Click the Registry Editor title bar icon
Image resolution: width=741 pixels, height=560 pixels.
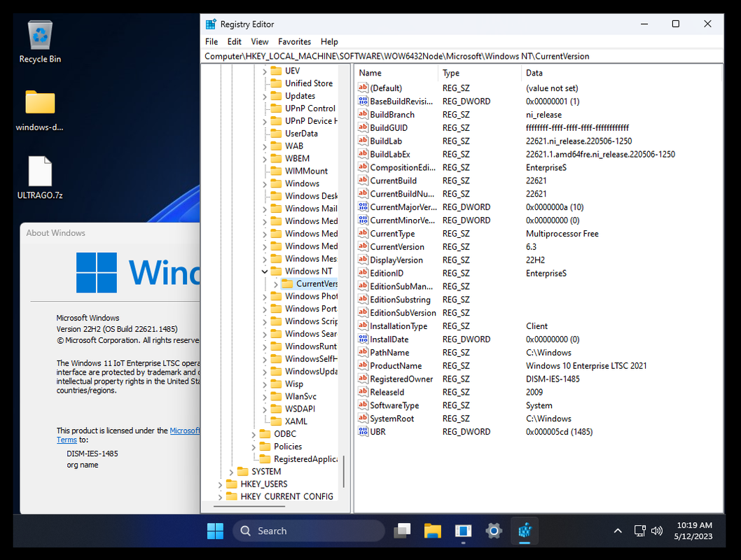[211, 24]
